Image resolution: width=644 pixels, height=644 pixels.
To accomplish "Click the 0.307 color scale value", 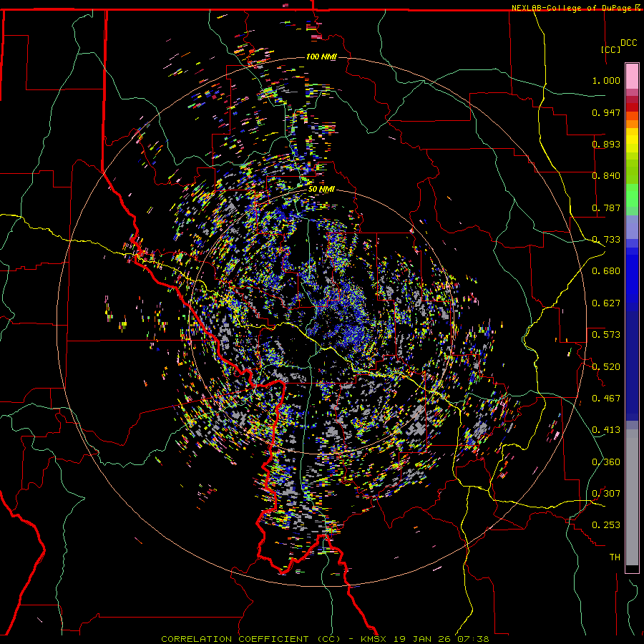I will click(606, 494).
